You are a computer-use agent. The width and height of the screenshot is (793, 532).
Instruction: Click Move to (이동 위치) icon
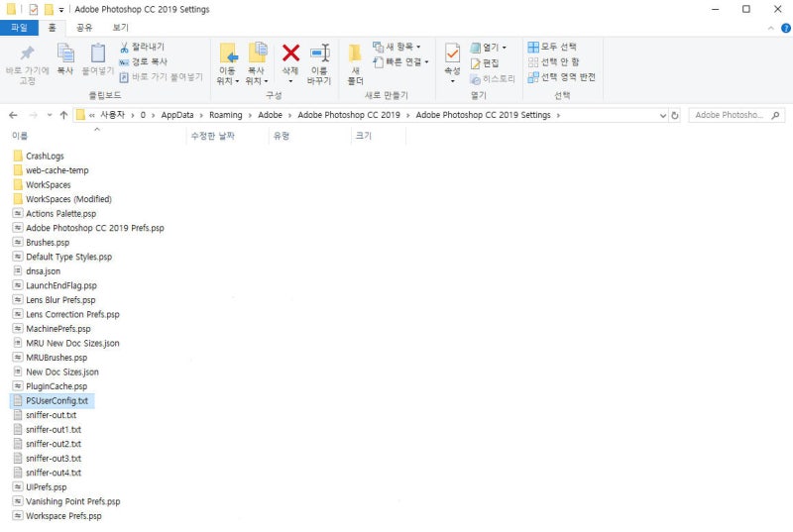[x=228, y=53]
